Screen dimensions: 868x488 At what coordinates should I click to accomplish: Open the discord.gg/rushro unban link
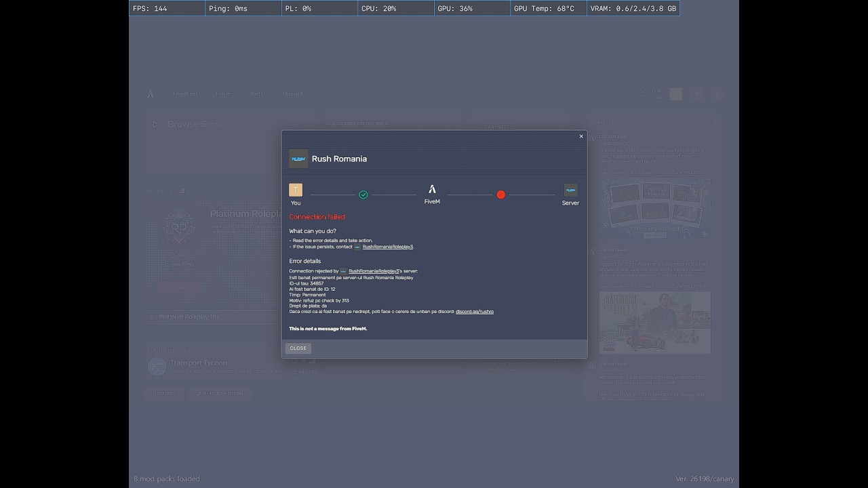pyautogui.click(x=475, y=312)
